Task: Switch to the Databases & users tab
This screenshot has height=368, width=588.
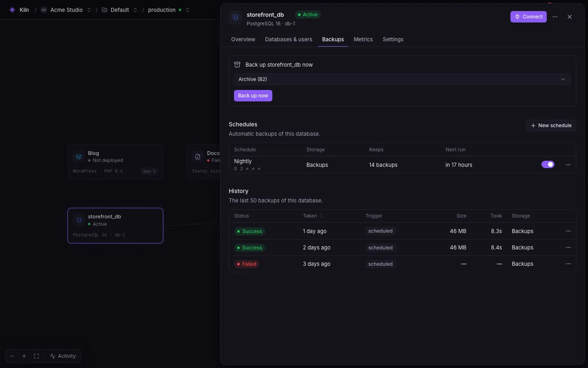Action: [x=289, y=39]
